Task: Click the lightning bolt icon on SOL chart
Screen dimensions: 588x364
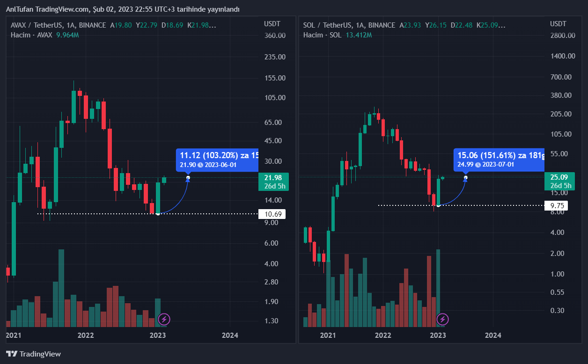Action: 442,320
